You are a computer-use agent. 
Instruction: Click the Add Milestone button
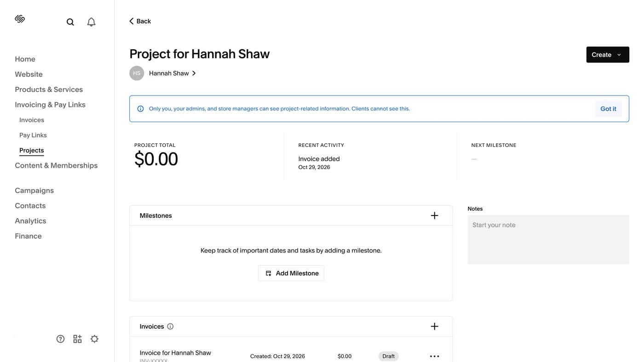[x=291, y=273]
